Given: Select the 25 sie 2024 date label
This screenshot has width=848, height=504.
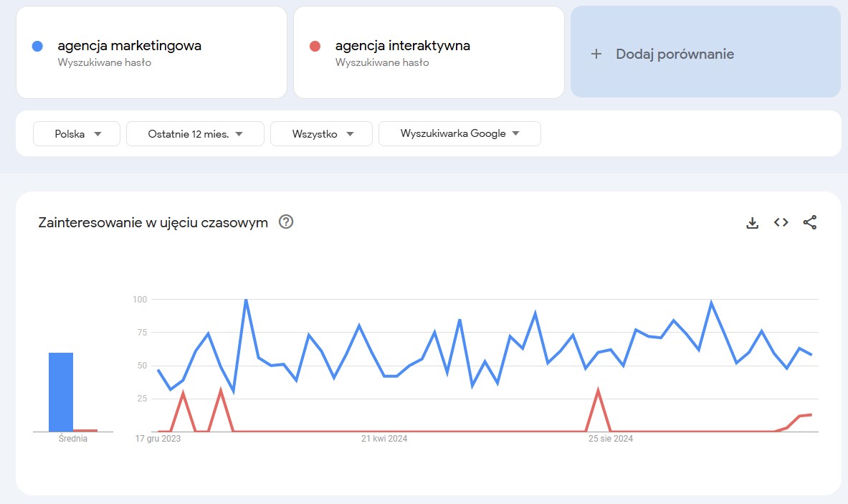Looking at the screenshot, I should 611,439.
